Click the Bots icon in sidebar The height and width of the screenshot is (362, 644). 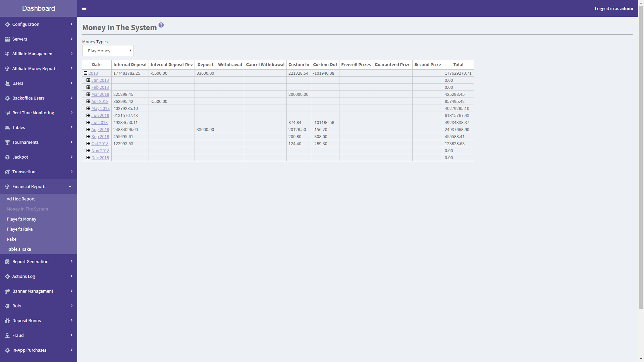click(7, 305)
